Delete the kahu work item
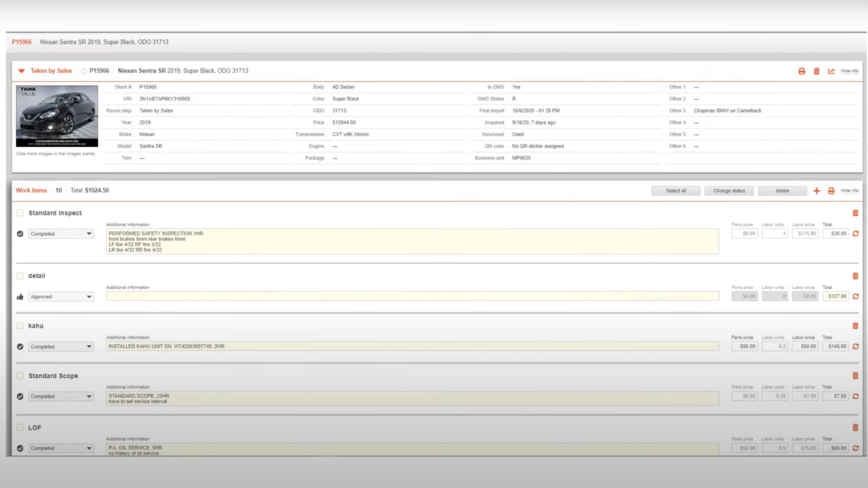This screenshot has height=488, width=868. (855, 326)
